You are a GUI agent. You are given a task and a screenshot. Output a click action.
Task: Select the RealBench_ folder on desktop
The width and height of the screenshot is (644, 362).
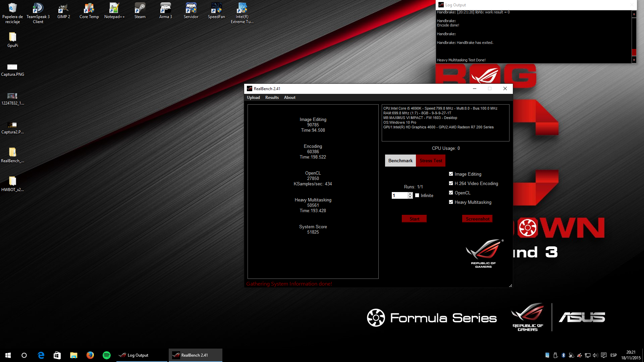click(x=12, y=156)
